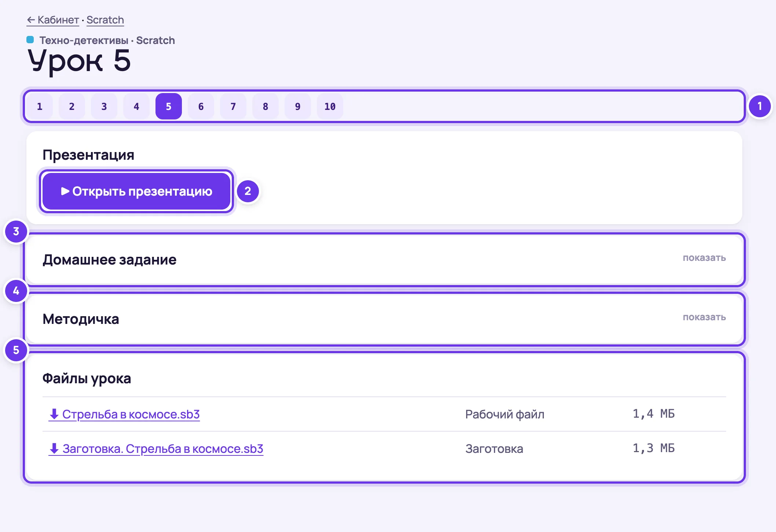Click the 1,3 МБ file size
The image size is (776, 532).
[654, 448]
